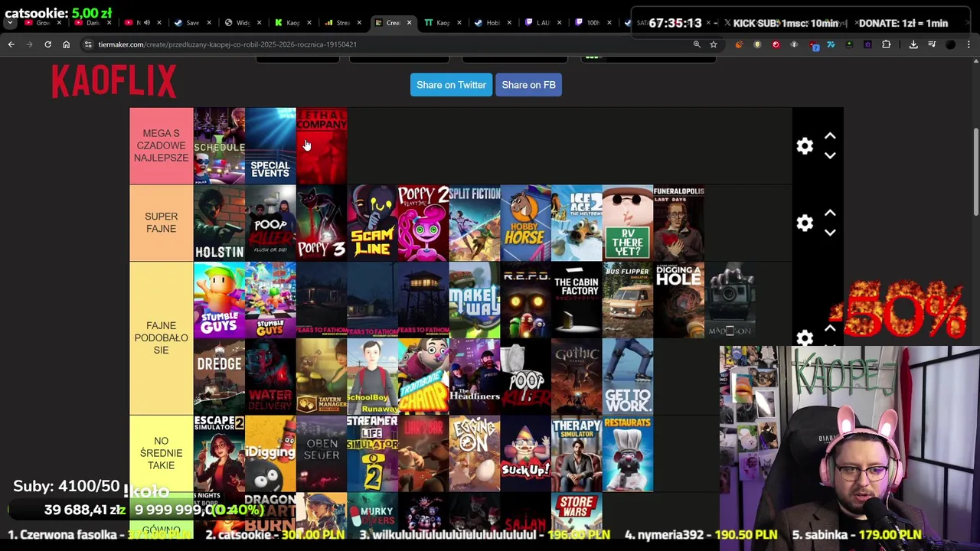Move SUPER FAJNE row up with arrow
Image resolution: width=980 pixels, height=551 pixels.
[830, 213]
